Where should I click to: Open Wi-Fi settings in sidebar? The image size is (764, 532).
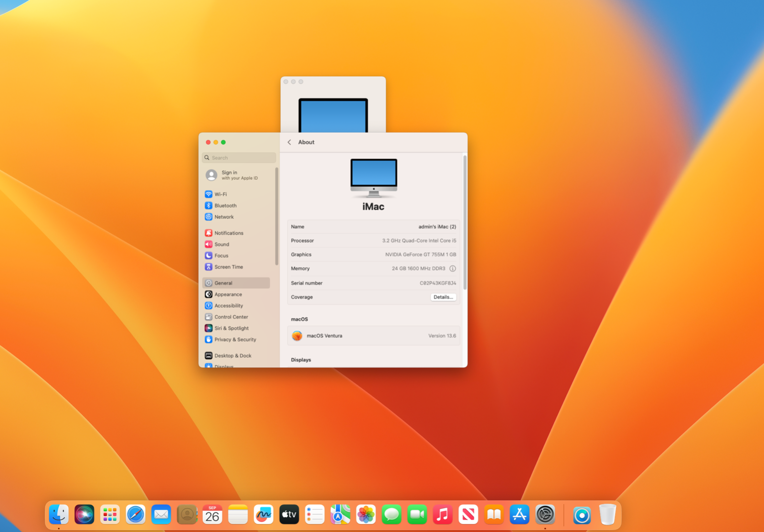pyautogui.click(x=236, y=194)
